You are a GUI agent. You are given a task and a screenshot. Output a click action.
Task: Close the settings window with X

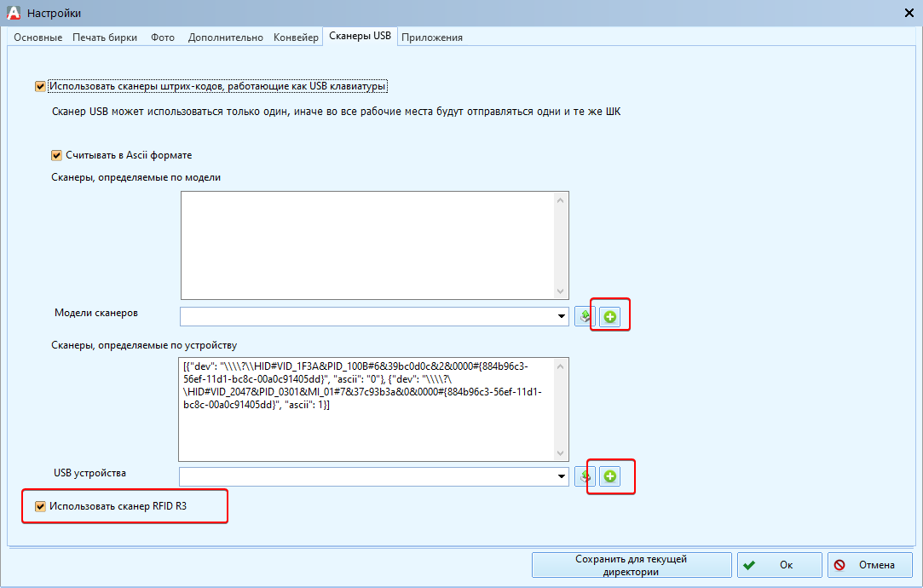click(909, 12)
